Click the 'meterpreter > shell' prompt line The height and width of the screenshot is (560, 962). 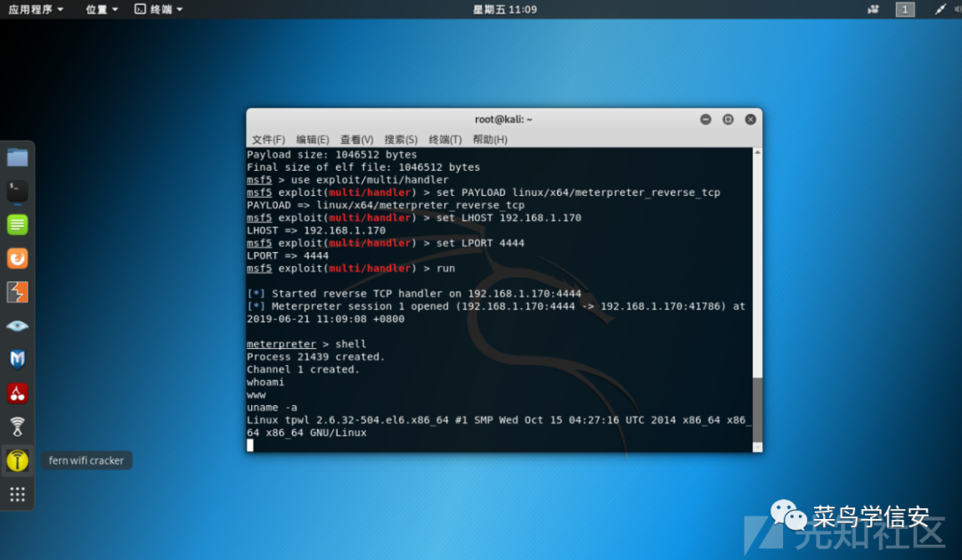(306, 344)
